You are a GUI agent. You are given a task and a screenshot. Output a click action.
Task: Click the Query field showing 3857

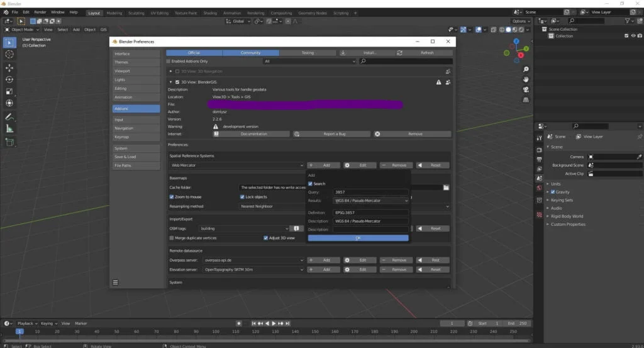click(371, 192)
